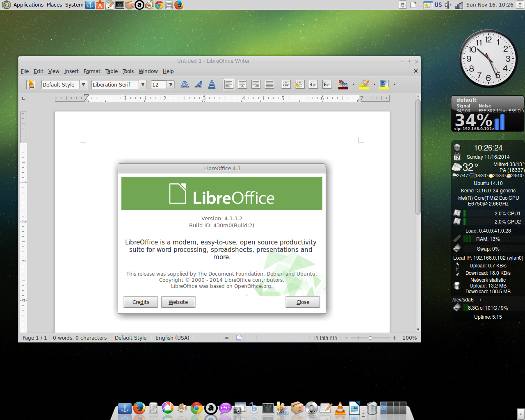Screen dimensions: 525x420
Task: Click the 100% zoom level in status bar
Action: tap(409, 338)
